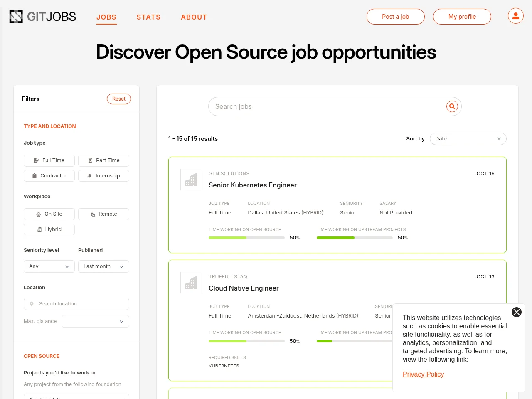The width and height of the screenshot is (532, 399).
Task: Open the Sort by Date dropdown
Action: [x=468, y=139]
